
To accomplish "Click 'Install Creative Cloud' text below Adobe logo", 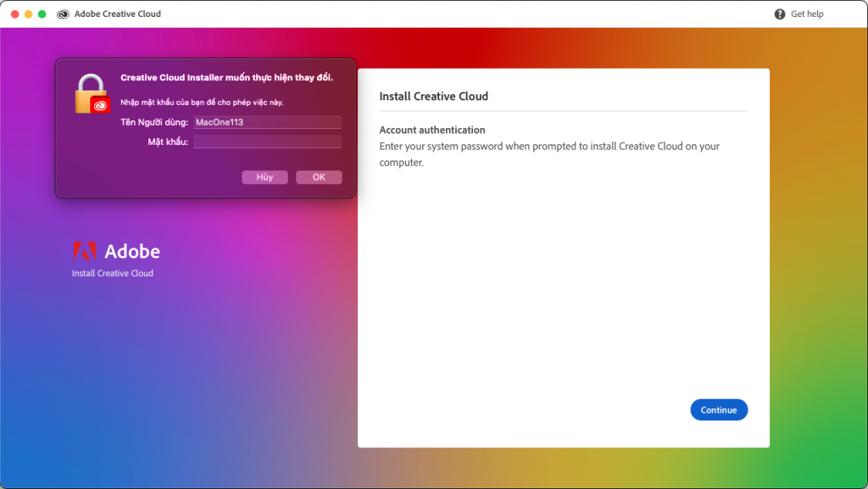I will coord(113,273).
